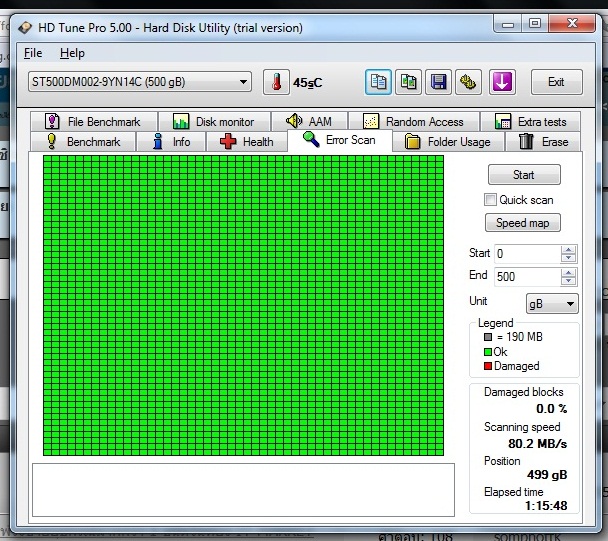Click the End position input field

pyautogui.click(x=526, y=276)
